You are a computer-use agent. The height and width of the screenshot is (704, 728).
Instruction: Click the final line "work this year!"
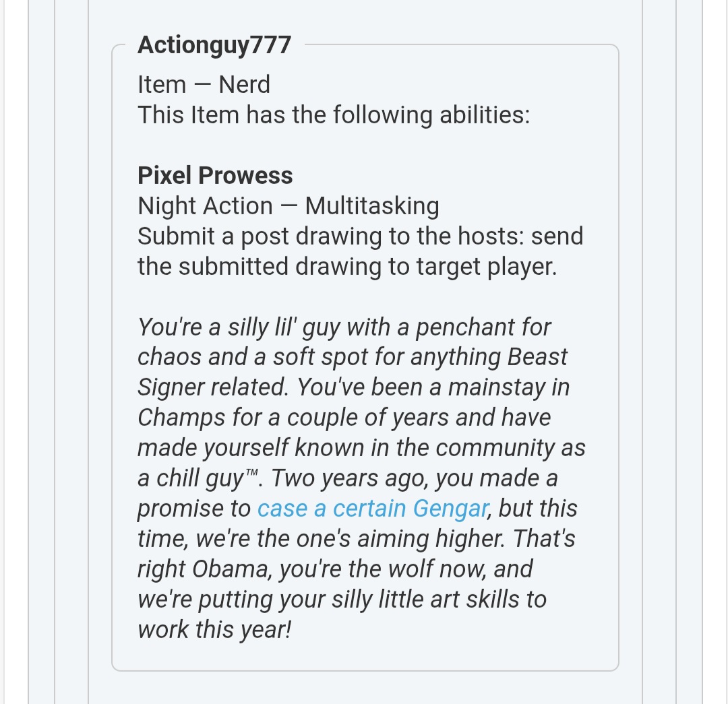point(214,630)
